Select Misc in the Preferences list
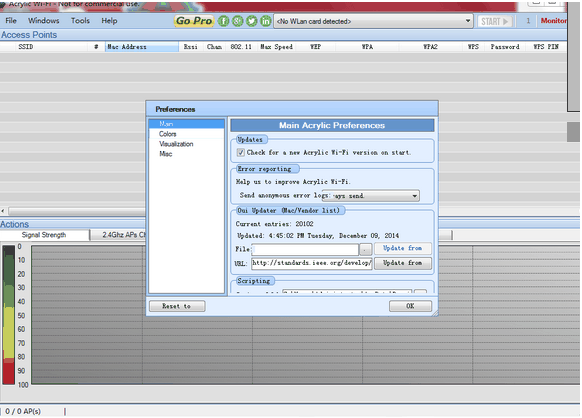Image resolution: width=582 pixels, height=418 pixels. coord(166,154)
